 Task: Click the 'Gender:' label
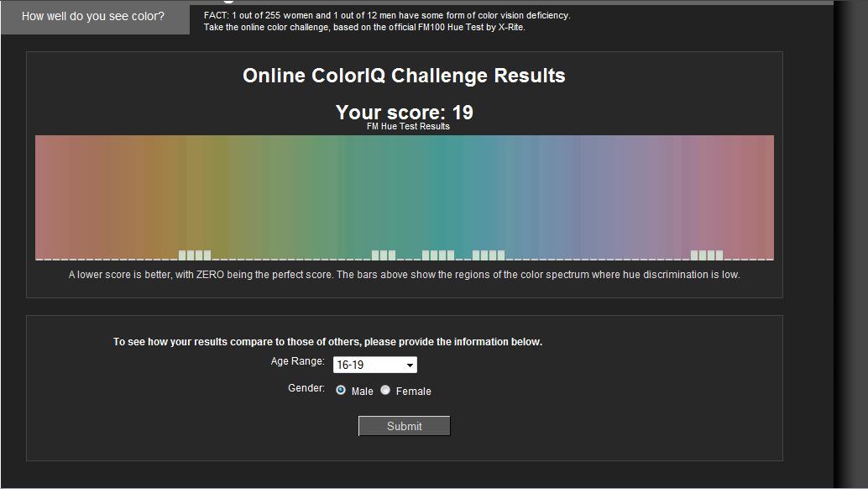coord(306,388)
